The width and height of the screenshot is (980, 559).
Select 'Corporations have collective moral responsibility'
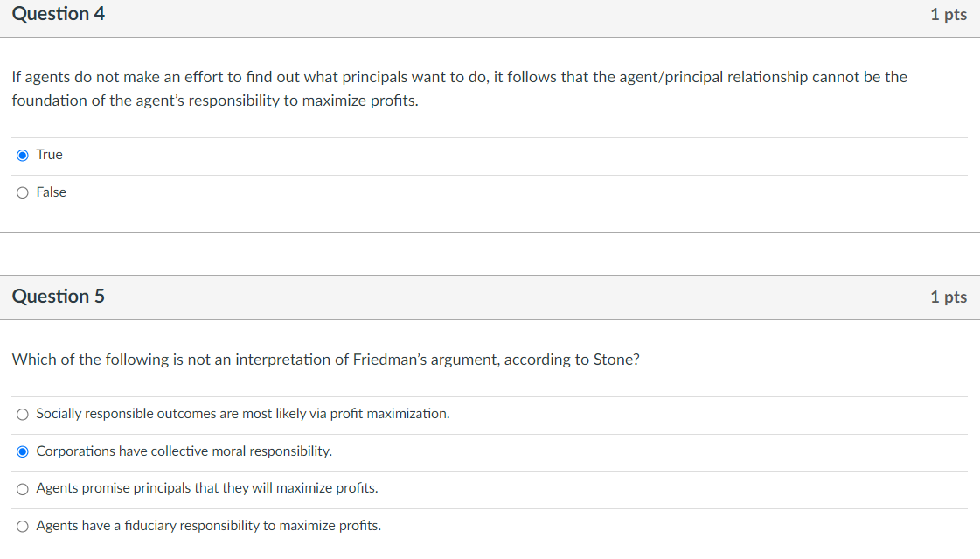22,451
